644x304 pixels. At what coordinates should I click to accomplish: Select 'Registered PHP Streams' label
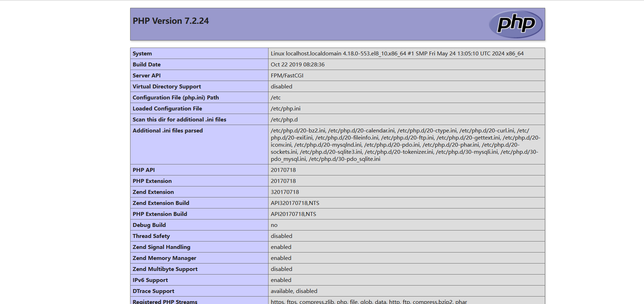click(165, 302)
